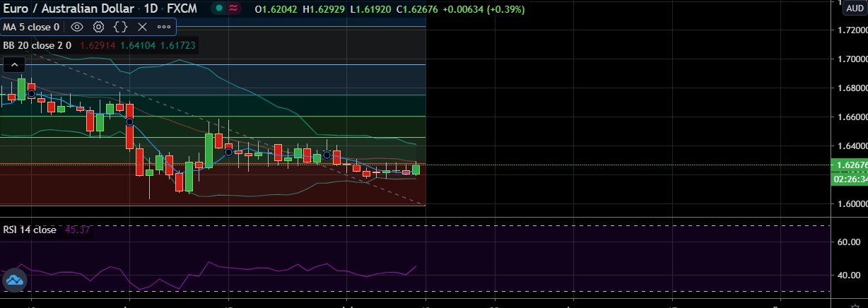Click the TradingView cloud logo
Image resolution: width=868 pixels, height=308 pixels.
(x=14, y=280)
